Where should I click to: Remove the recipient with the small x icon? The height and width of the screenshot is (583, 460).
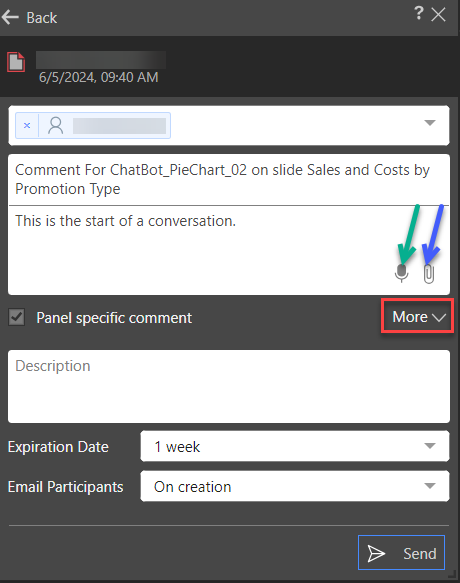27,126
